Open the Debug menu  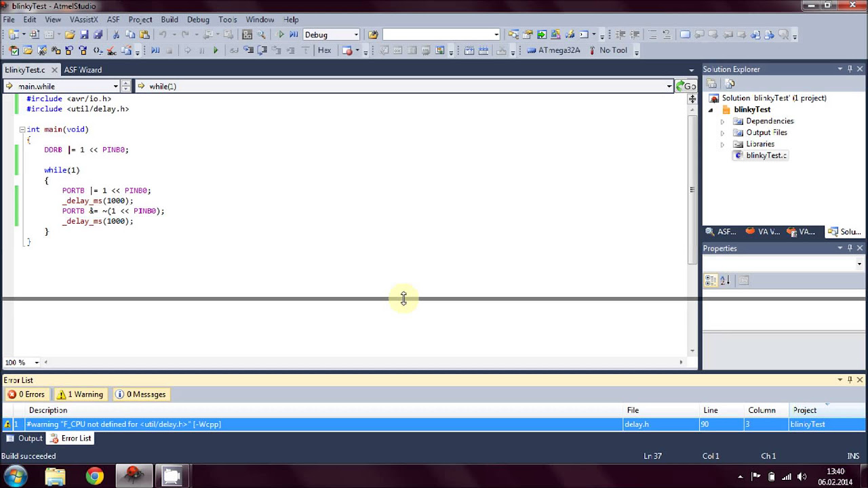point(198,20)
